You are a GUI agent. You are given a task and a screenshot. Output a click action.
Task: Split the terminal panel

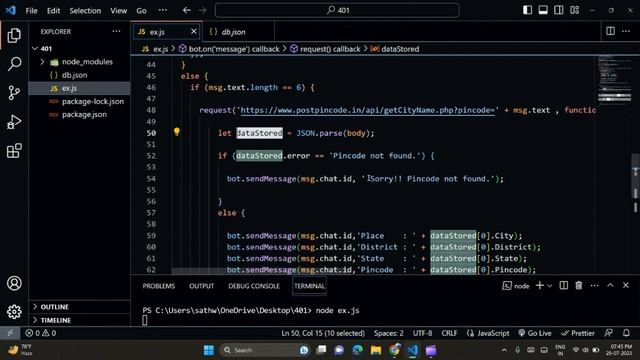(x=564, y=285)
